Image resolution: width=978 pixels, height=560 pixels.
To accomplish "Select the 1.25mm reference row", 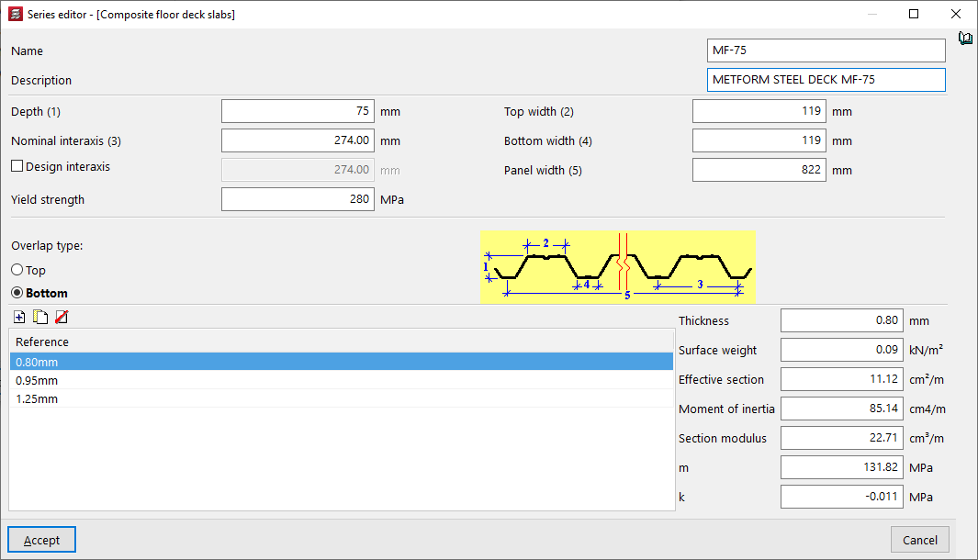I will (x=341, y=398).
